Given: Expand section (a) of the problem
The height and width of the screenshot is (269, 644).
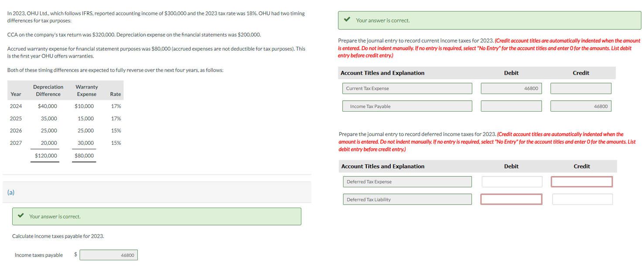Looking at the screenshot, I should pyautogui.click(x=11, y=192).
